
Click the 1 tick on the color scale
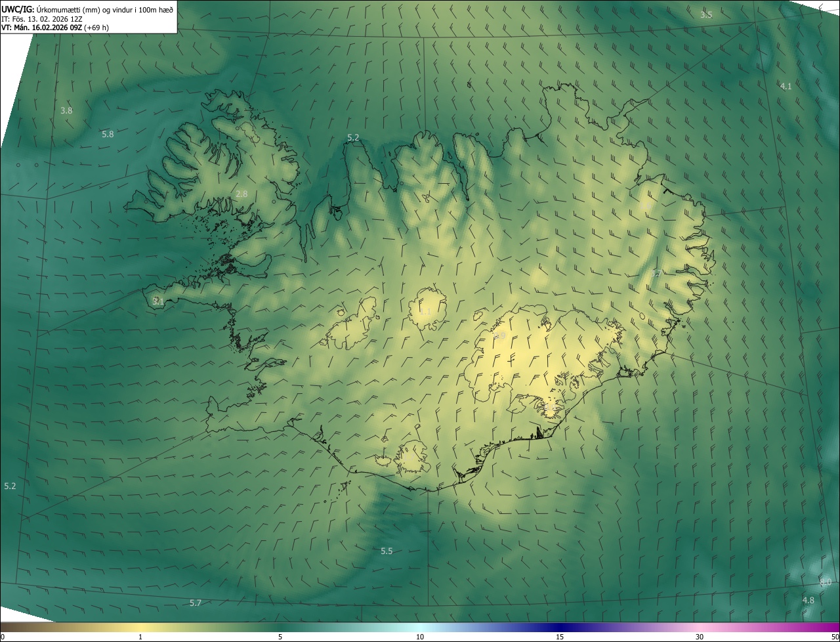click(x=140, y=637)
